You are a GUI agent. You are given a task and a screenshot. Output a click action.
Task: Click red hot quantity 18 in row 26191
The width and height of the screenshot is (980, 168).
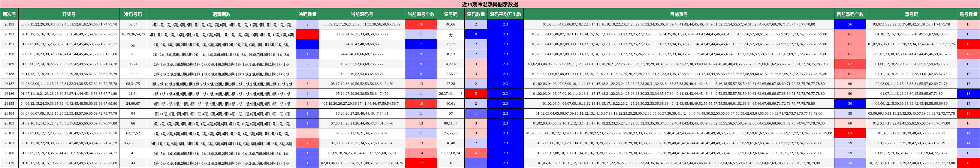[x=968, y=44]
